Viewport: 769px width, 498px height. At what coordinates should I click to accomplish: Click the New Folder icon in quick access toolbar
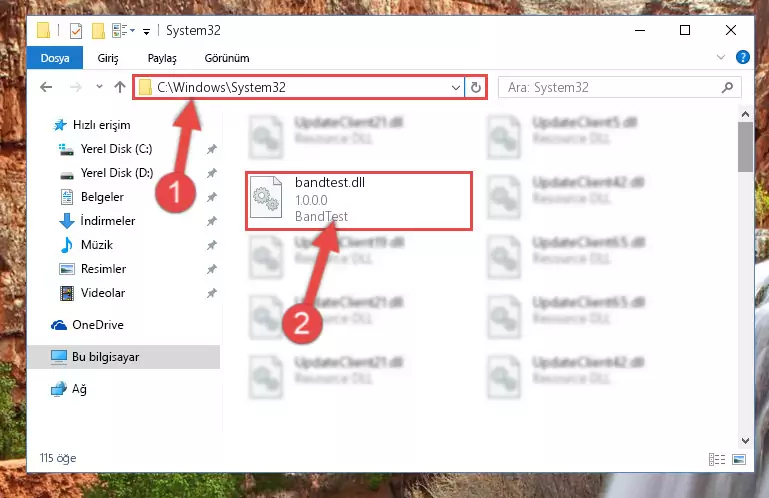(99, 31)
